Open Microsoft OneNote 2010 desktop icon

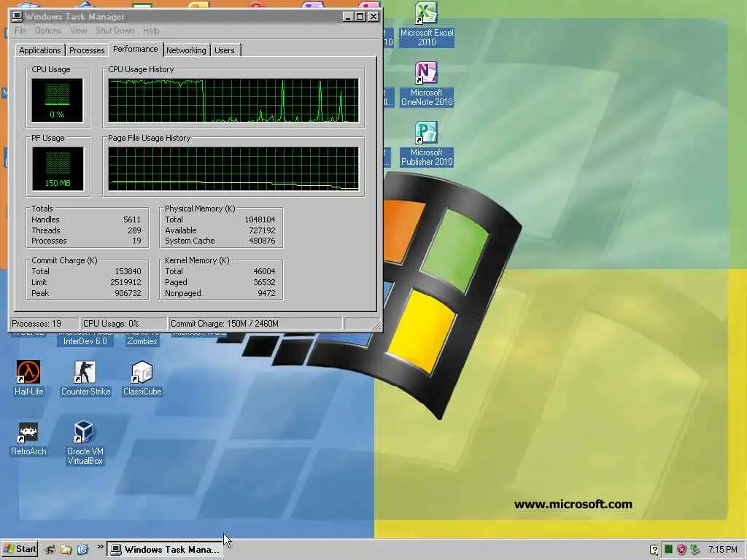426,85
